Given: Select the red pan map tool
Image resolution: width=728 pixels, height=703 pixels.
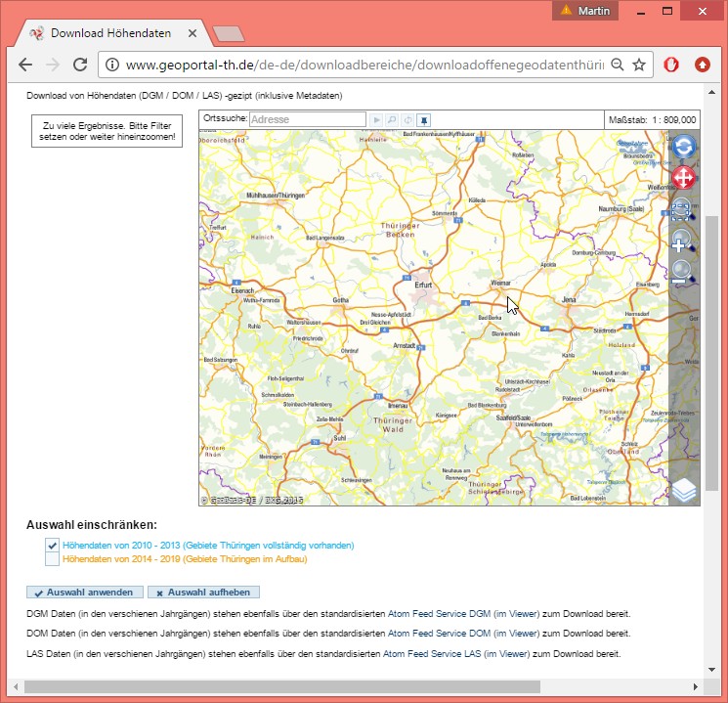Looking at the screenshot, I should click(684, 178).
